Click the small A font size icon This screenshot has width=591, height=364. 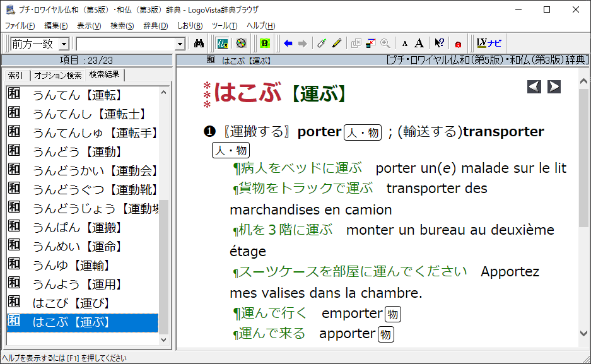[x=405, y=44]
